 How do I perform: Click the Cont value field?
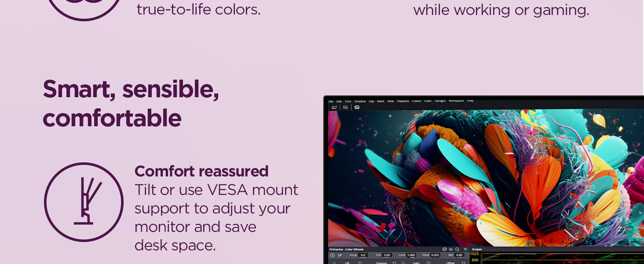click(411, 255)
